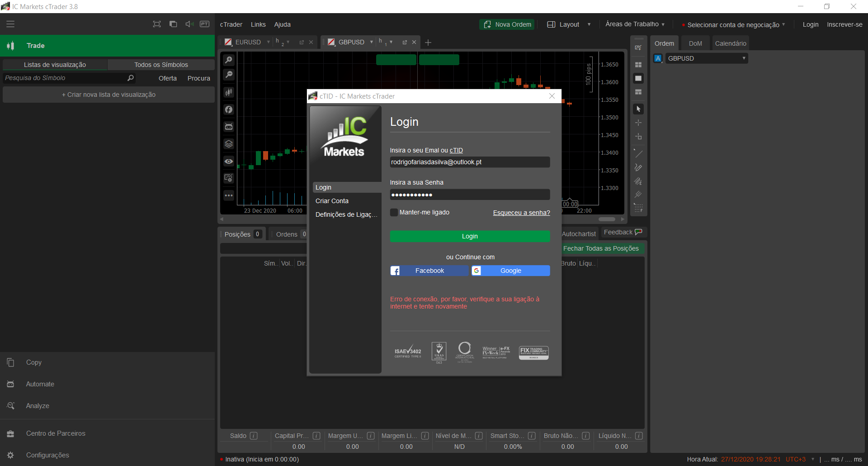Click the chart cBot robot icon
Screen dimensions: 868x466
(x=229, y=127)
